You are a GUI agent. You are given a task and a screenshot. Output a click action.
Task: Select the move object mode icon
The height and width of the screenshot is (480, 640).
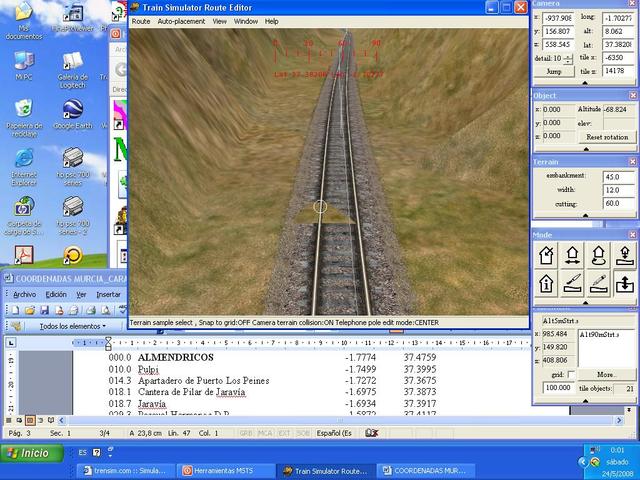572,256
